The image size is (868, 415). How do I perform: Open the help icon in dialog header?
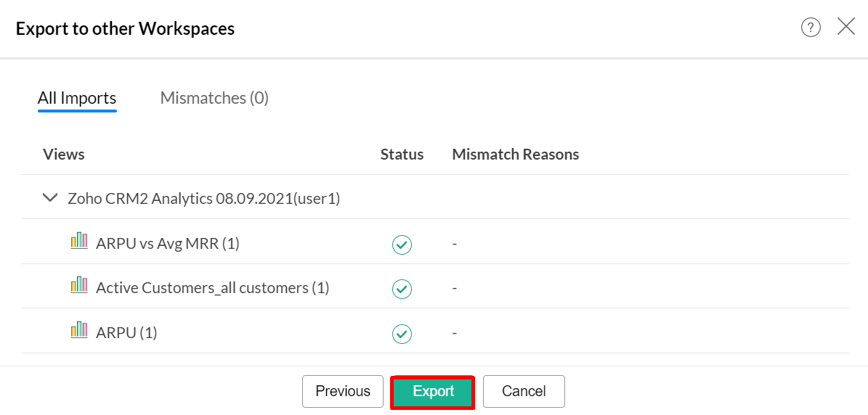click(811, 28)
